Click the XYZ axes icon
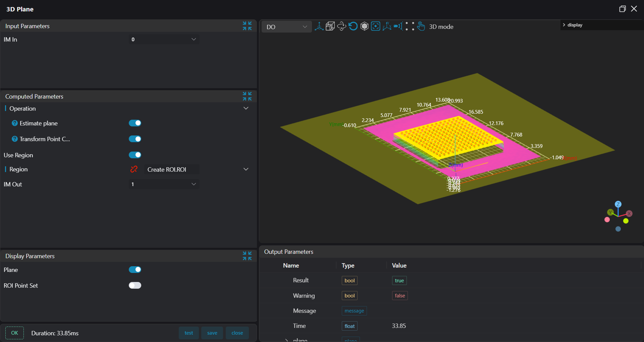The width and height of the screenshot is (644, 342). (387, 26)
